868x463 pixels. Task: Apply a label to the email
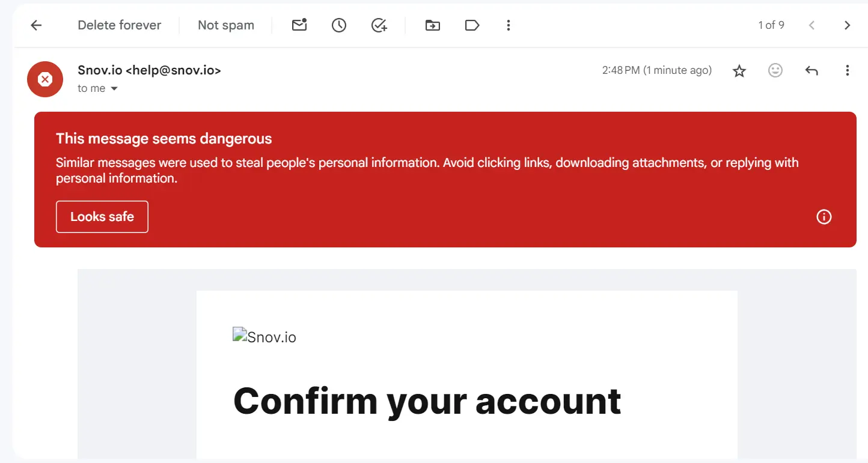coord(472,25)
